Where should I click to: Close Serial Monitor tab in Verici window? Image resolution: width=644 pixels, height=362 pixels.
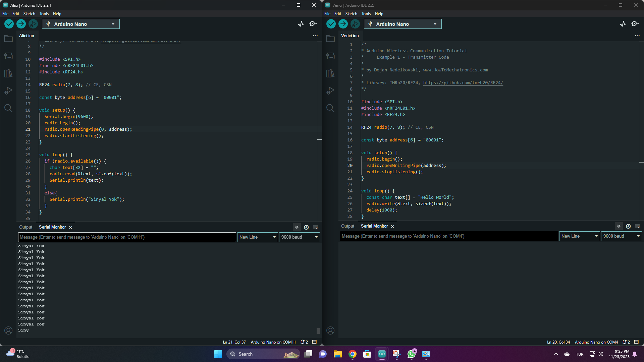pyautogui.click(x=392, y=227)
